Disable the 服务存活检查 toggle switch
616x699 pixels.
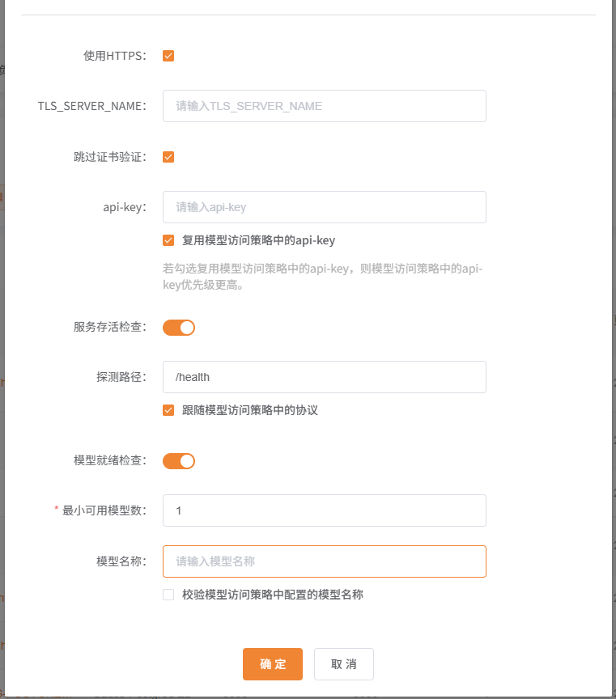point(178,328)
